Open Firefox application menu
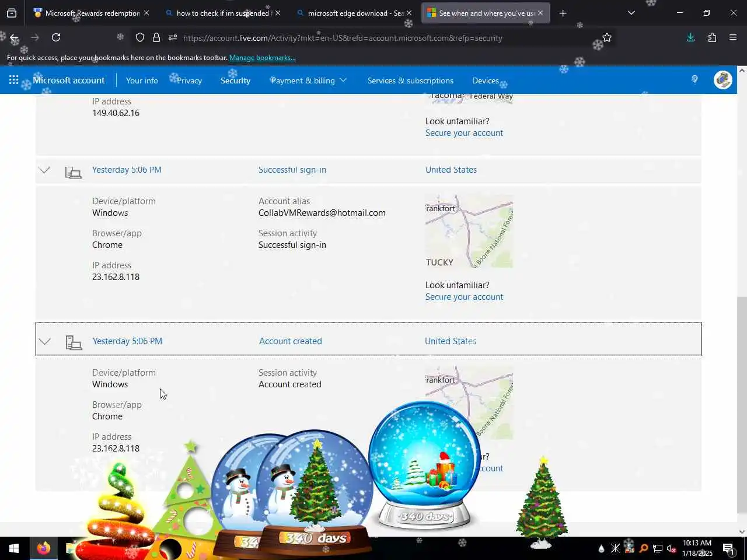The width and height of the screenshot is (747, 560). pos(733,38)
